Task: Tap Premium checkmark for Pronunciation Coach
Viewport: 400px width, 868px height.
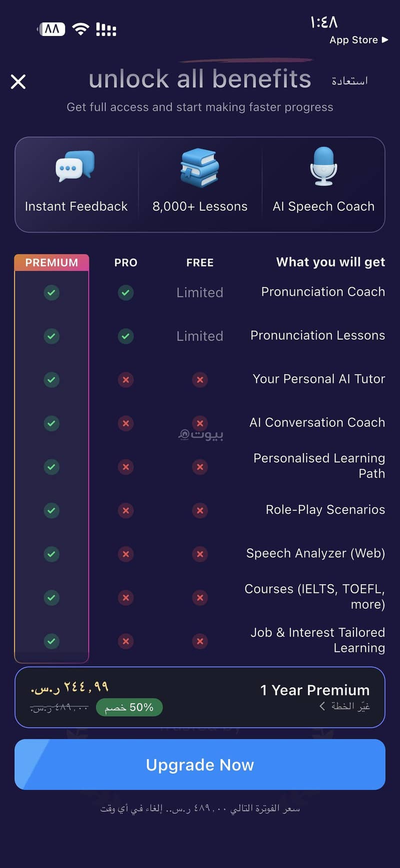Action: point(51,293)
